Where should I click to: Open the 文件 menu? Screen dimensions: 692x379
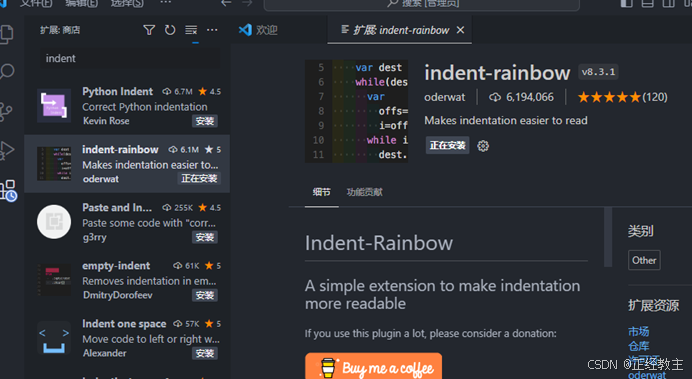[x=36, y=4]
